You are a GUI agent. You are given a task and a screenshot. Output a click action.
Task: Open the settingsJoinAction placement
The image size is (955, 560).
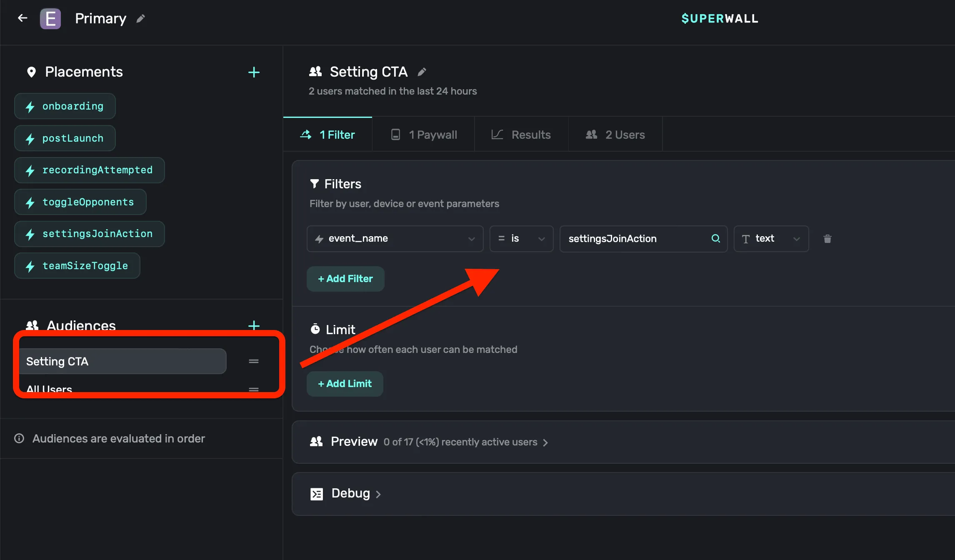point(90,234)
